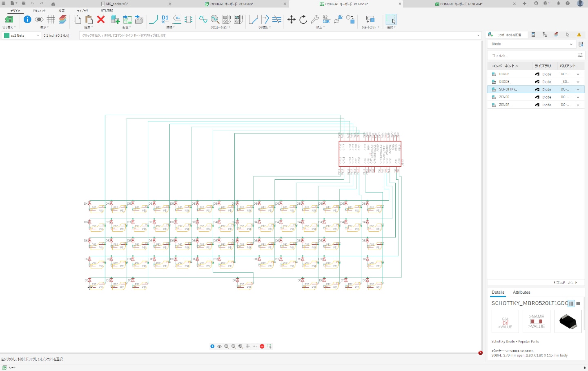The image size is (588, 371).
Task: Activate the Move tool in the toolbar
Action: 291,20
